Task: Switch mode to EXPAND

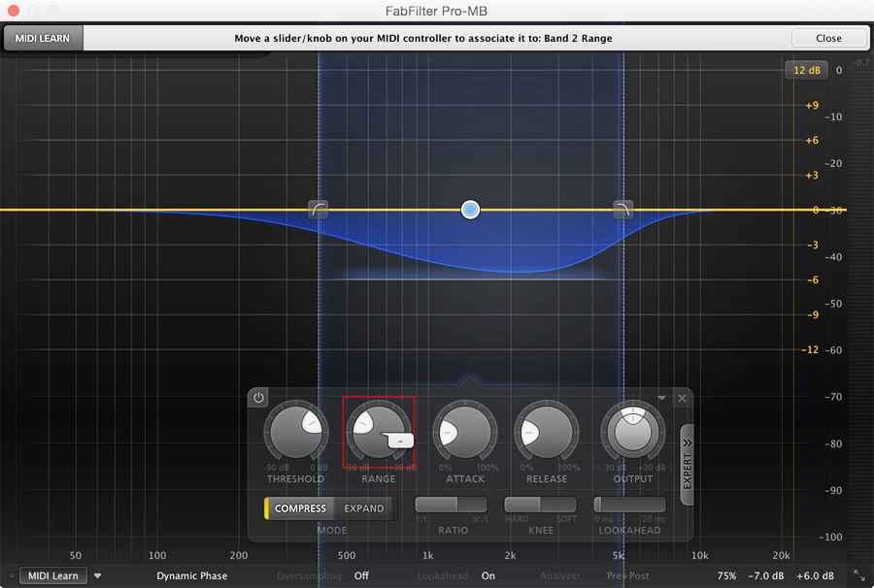Action: (364, 508)
